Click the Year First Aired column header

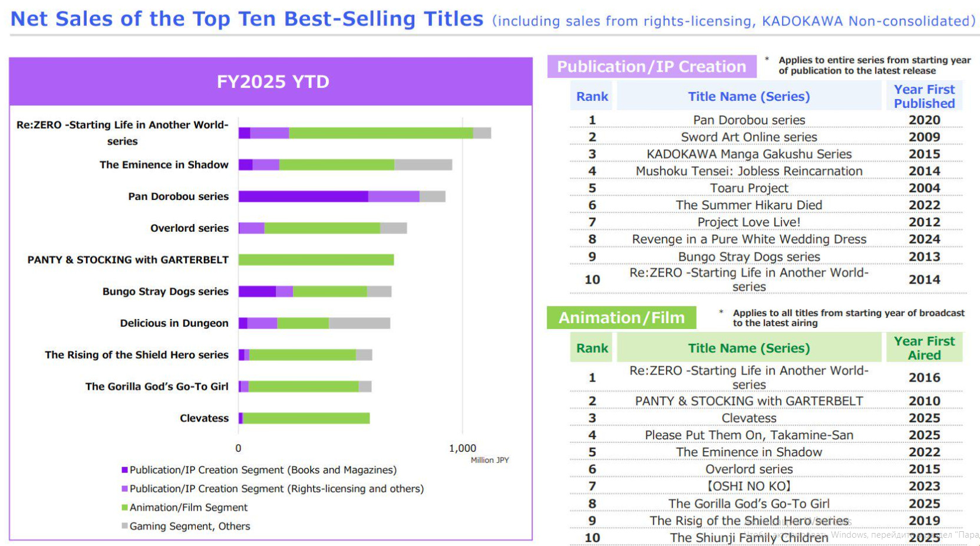(x=923, y=348)
